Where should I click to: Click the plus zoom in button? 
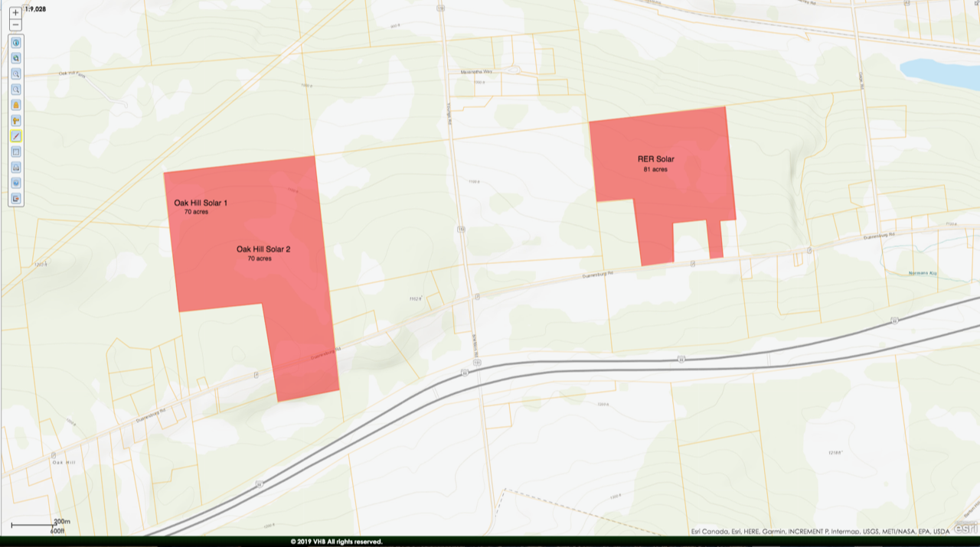click(x=15, y=13)
